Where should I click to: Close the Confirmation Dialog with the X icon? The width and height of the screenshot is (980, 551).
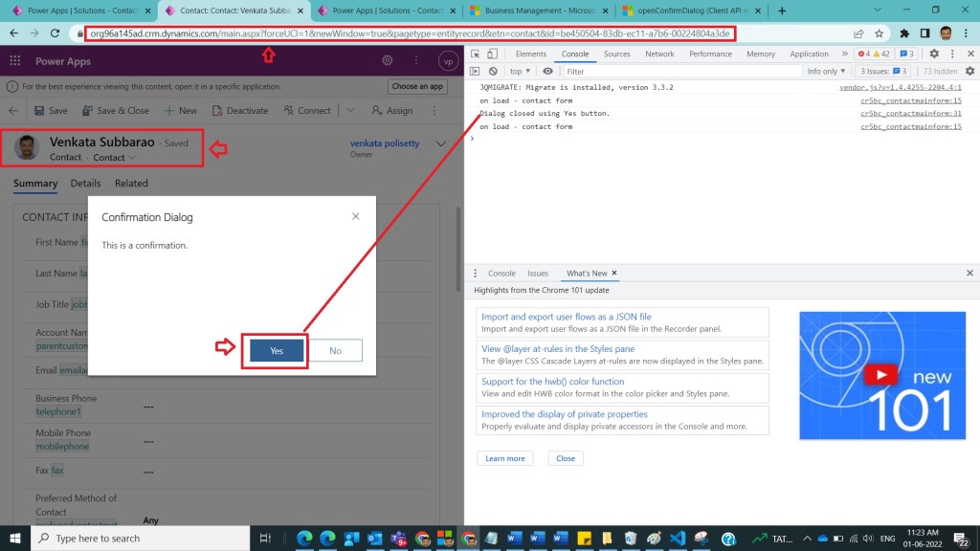(356, 217)
